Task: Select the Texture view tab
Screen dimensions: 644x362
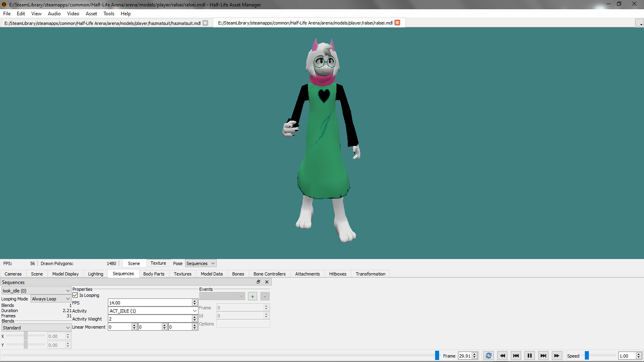Action: [x=158, y=263]
